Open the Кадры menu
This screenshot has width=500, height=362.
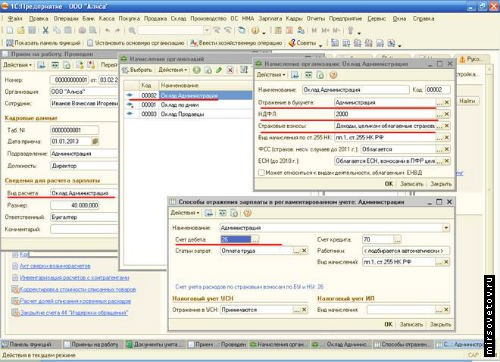[294, 19]
